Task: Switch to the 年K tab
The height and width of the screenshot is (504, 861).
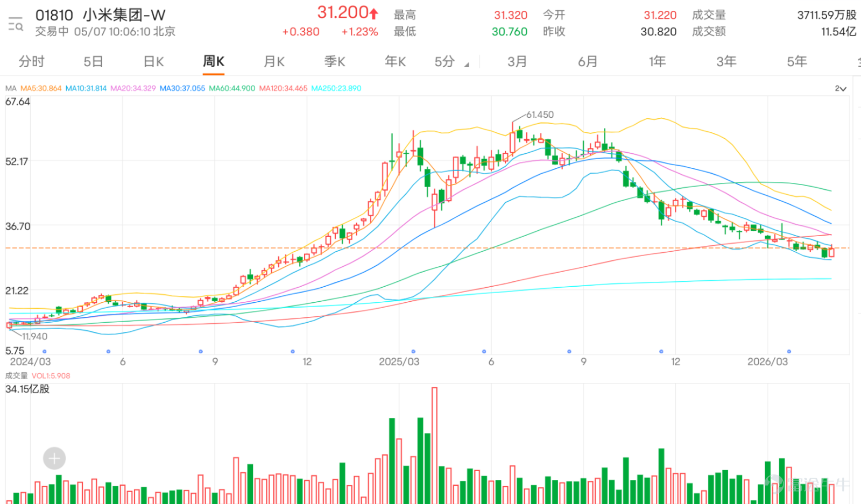Action: point(396,61)
